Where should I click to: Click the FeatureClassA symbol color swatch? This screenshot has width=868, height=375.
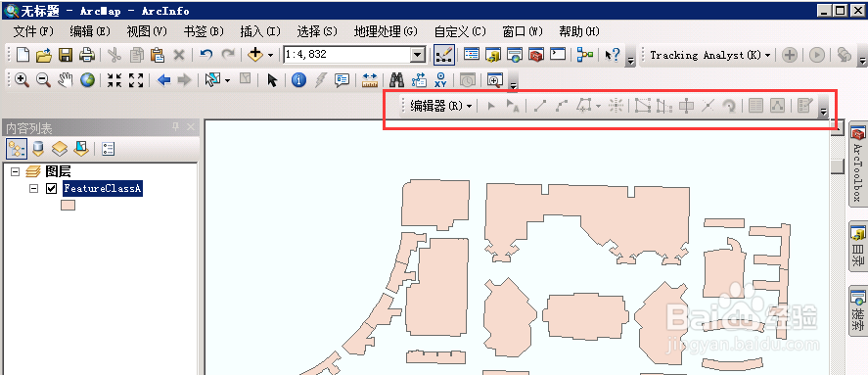tap(68, 205)
